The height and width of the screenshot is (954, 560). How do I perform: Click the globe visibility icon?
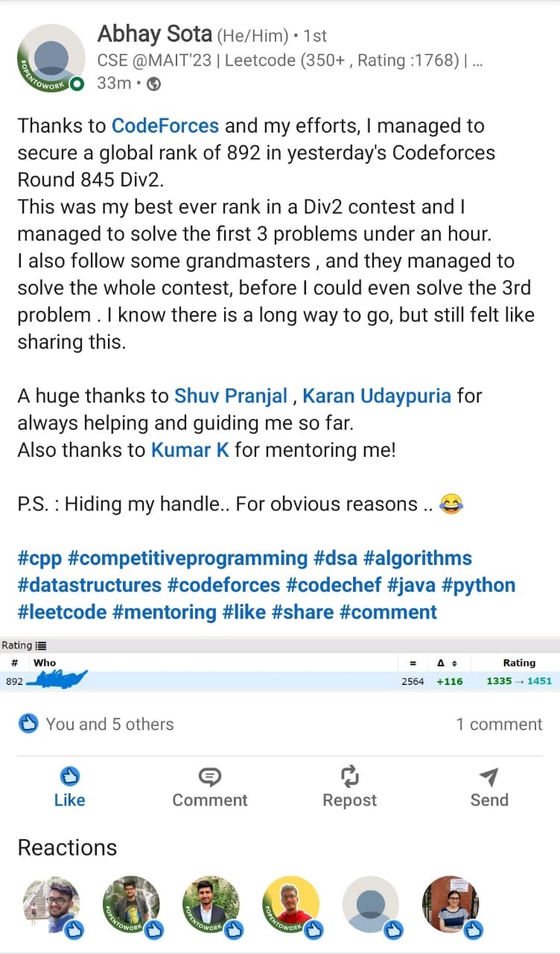pos(154,83)
